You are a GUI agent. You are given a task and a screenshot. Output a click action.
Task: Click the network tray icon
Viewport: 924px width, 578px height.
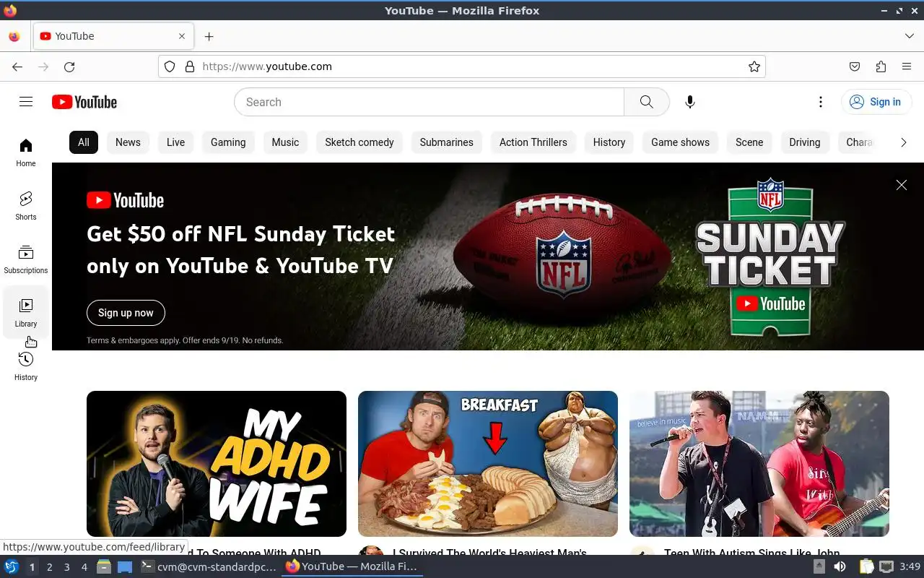coord(886,567)
